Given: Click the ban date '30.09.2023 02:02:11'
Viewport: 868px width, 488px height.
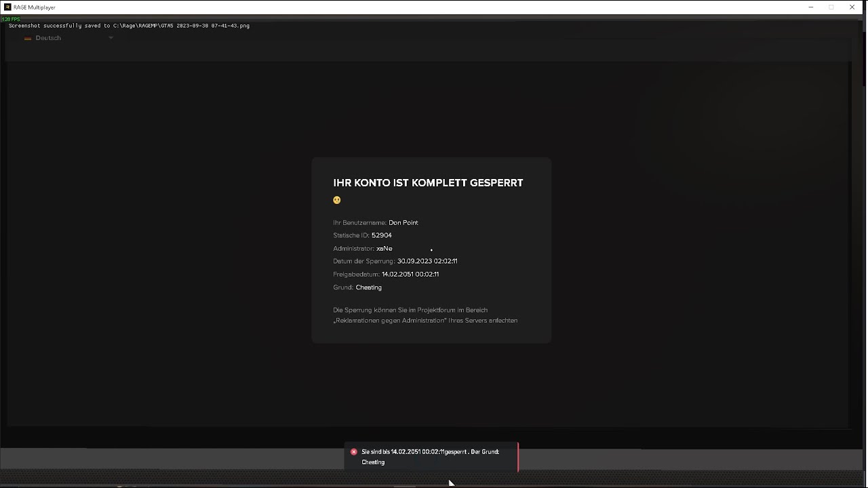Looking at the screenshot, I should point(427,261).
